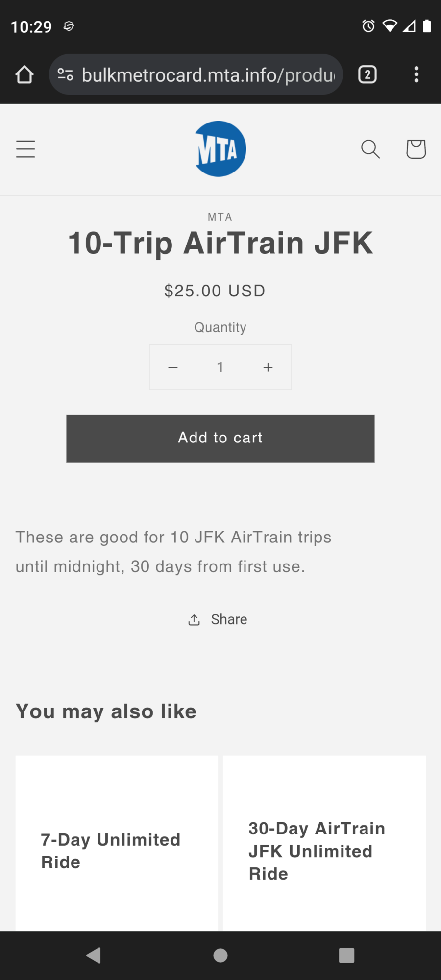View the shopping cart bag
The width and height of the screenshot is (441, 980).
point(416,149)
